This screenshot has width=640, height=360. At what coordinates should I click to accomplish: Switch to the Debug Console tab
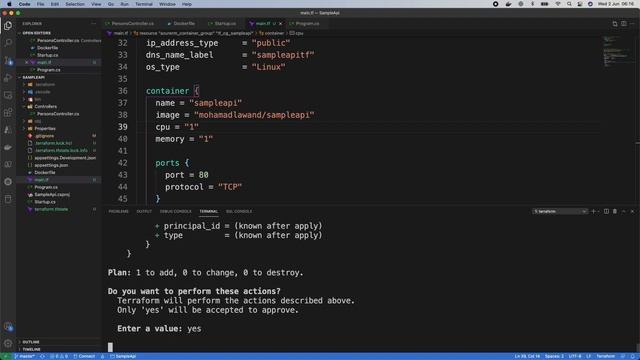(x=176, y=211)
